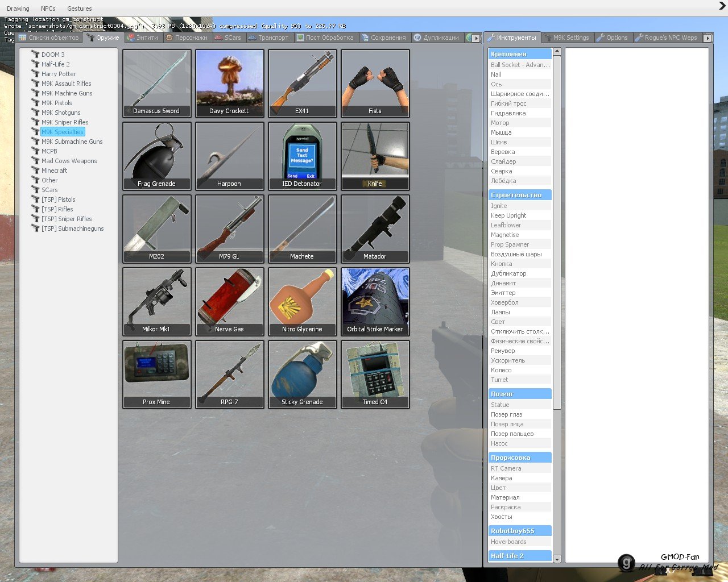Select M9K Machine Guns category
Image resolution: width=728 pixels, height=582 pixels.
click(x=67, y=93)
